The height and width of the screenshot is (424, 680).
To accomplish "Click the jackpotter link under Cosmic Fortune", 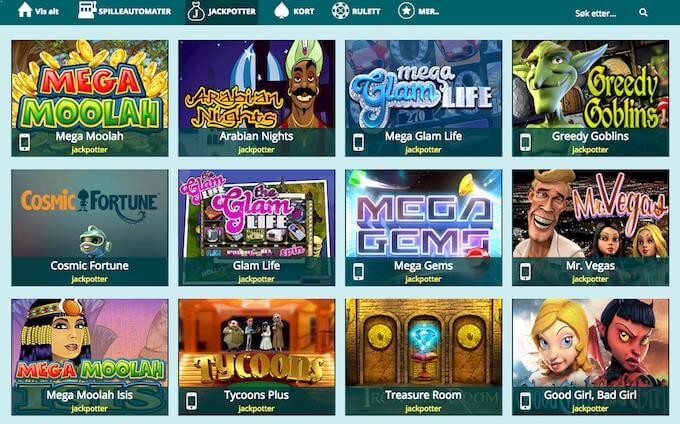I will pos(89,279).
